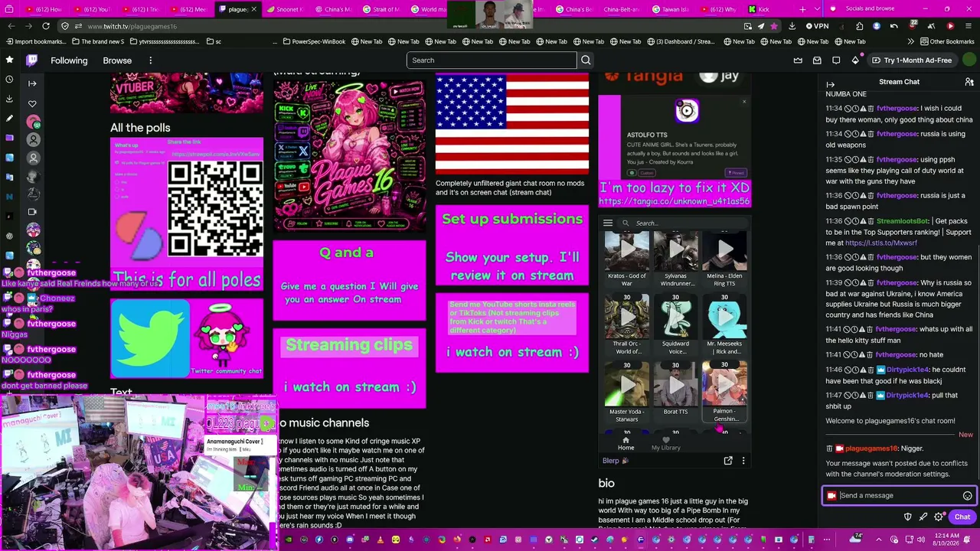Open the Twitch home logo

pos(31,60)
